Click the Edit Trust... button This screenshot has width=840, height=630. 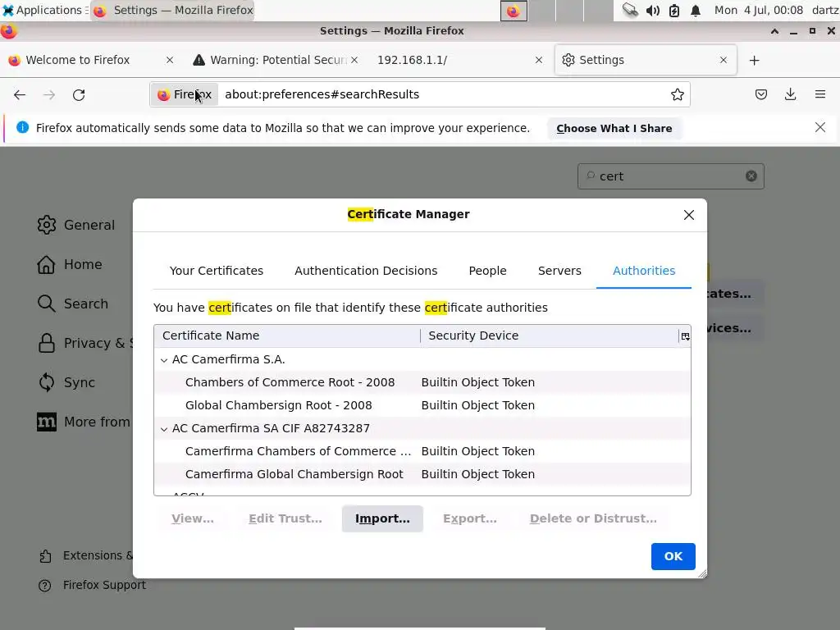(285, 518)
